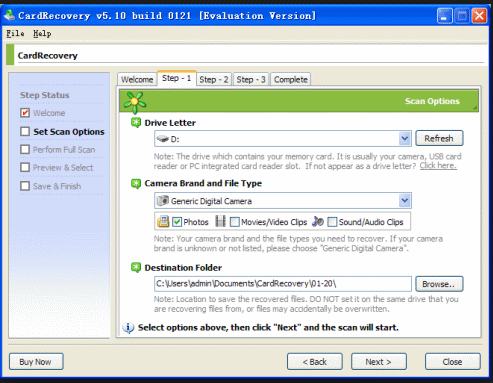
Task: Click the Save & Finish status checkbox
Action: [25, 186]
